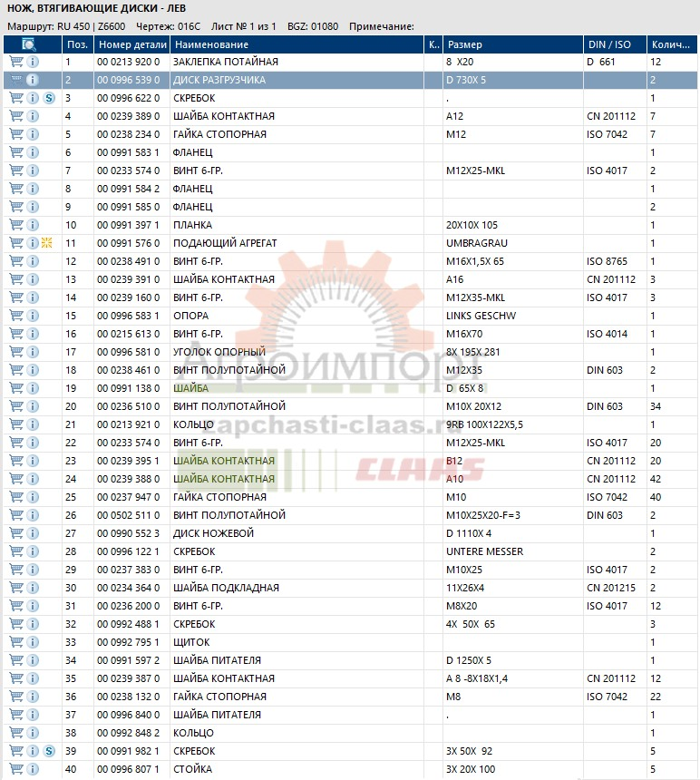
Task: Open info for ЗАКЛЕПКА ПОТАЙНАЯ row
Action: pyautogui.click(x=33, y=62)
